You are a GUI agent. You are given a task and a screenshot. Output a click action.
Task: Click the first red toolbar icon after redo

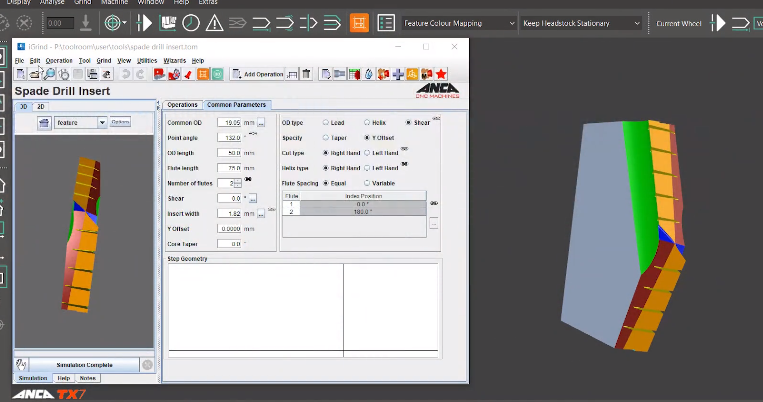coord(159,74)
